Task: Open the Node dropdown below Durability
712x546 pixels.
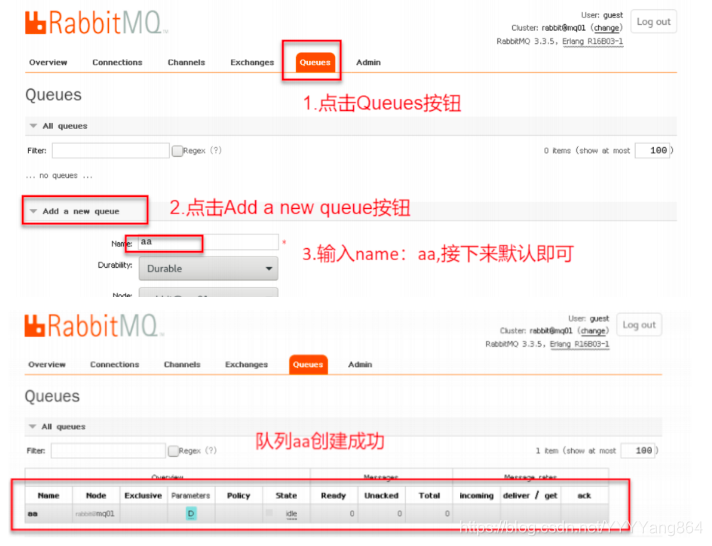Action: (208, 292)
